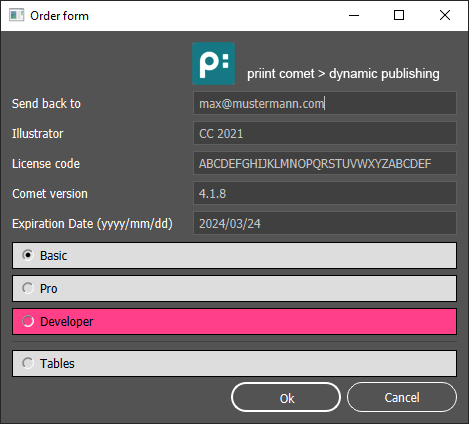Image resolution: width=469 pixels, height=424 pixels.
Task: Minimize the Order form window
Action: pos(354,15)
